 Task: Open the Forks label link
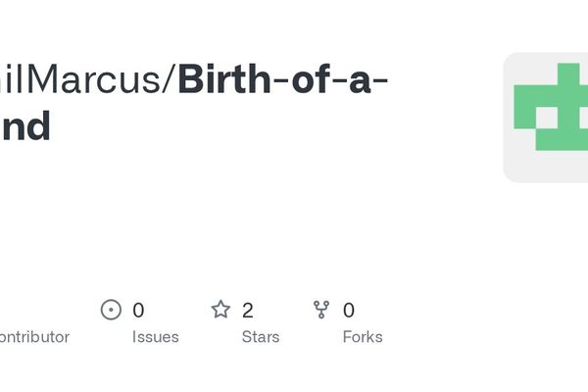coord(363,337)
